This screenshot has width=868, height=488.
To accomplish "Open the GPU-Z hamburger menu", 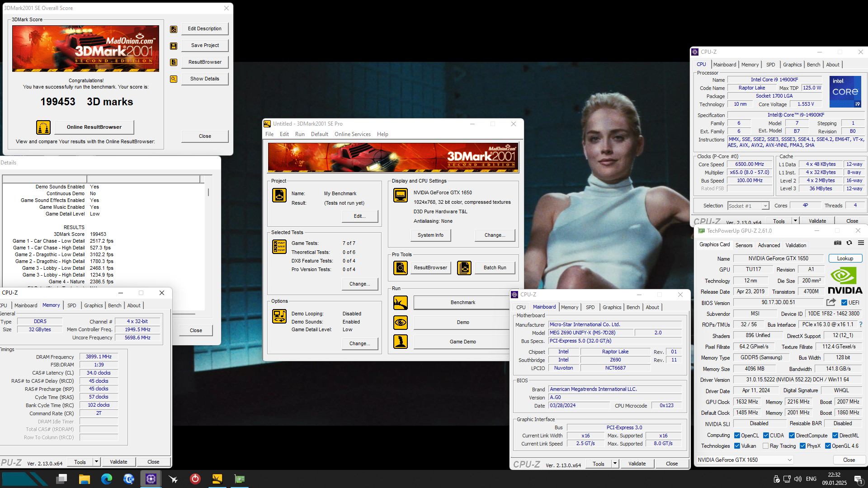I will (x=861, y=243).
